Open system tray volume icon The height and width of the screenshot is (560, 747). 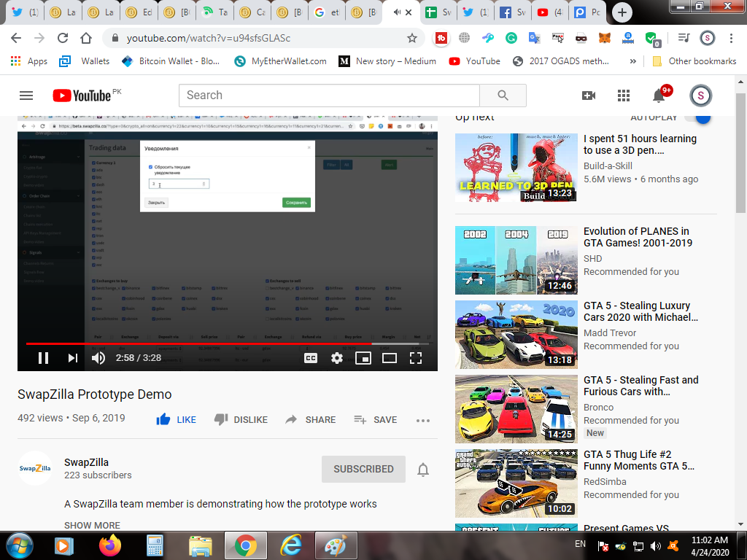pyautogui.click(x=656, y=546)
